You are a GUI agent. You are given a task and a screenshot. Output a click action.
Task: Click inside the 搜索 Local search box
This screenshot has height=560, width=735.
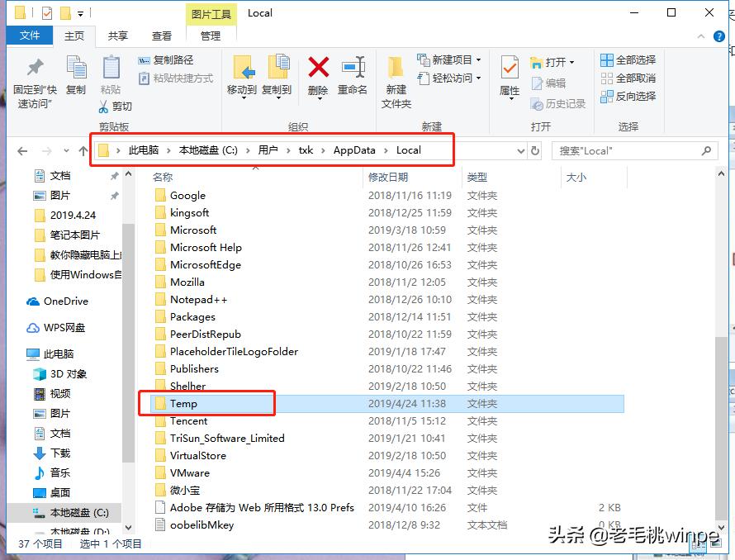pos(628,150)
